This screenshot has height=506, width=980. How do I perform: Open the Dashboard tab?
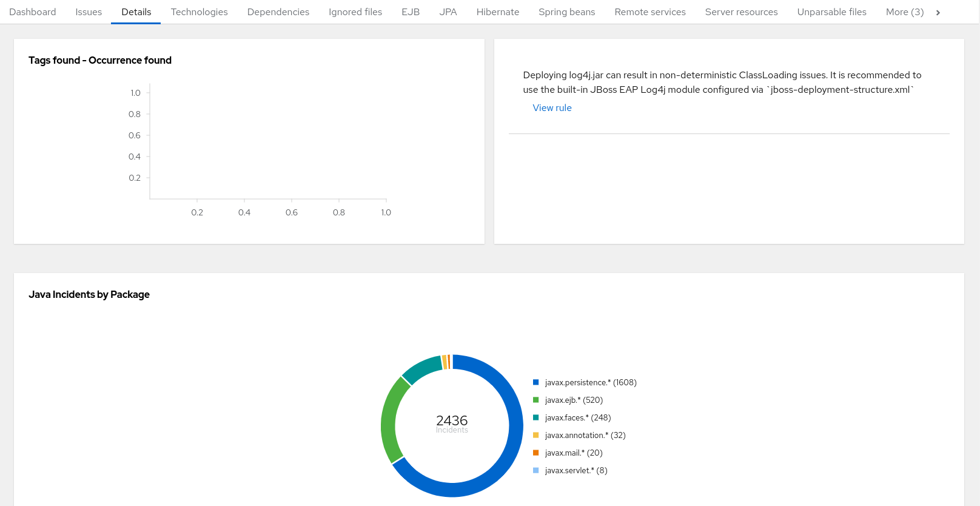click(33, 12)
